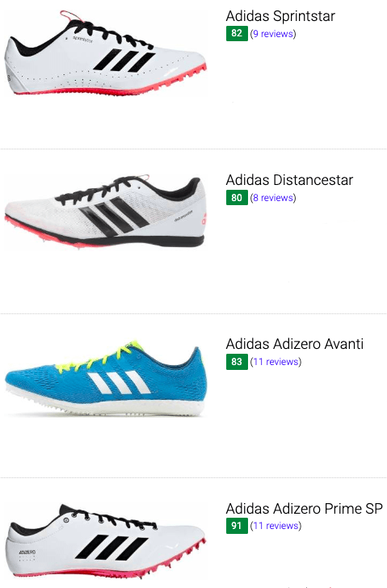Click the black three stripes on Sprintstar shoe

coord(124,60)
